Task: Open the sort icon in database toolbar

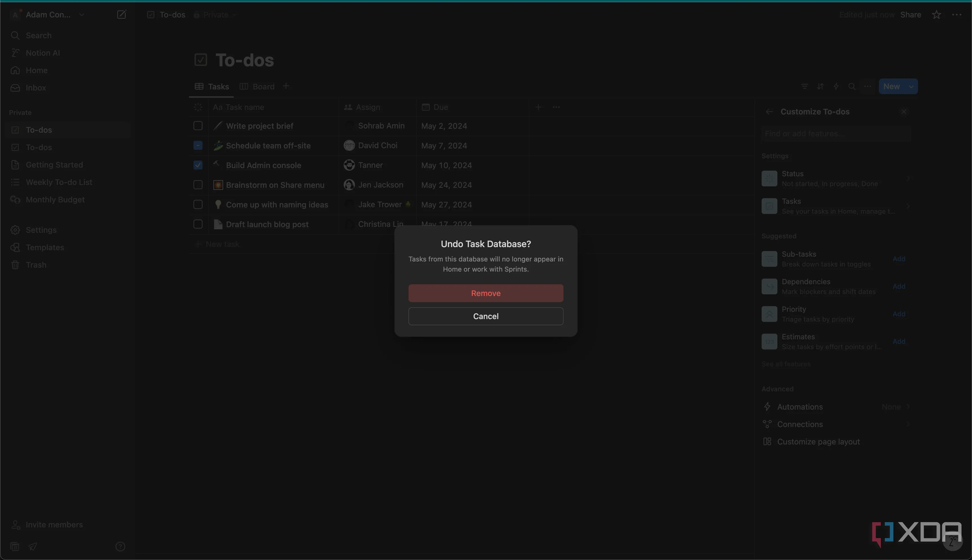Action: pyautogui.click(x=820, y=87)
